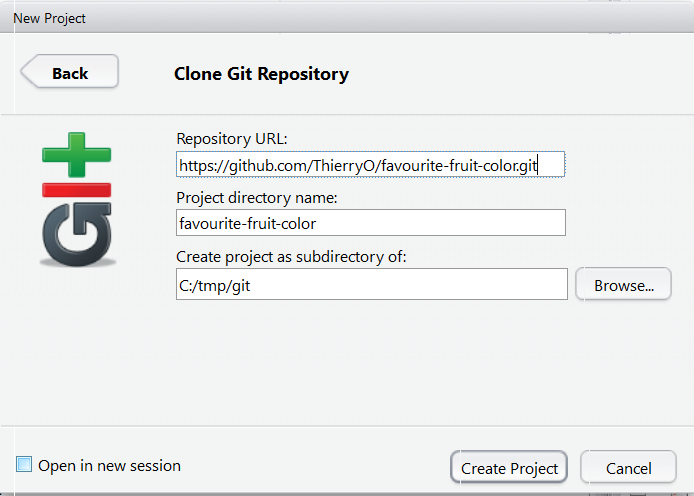Image resolution: width=694 pixels, height=496 pixels.
Task: Open the Browse... folder chooser
Action: click(x=623, y=284)
